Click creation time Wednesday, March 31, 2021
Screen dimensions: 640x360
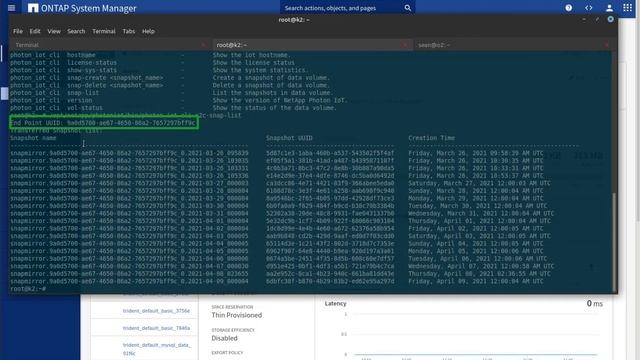(x=481, y=213)
